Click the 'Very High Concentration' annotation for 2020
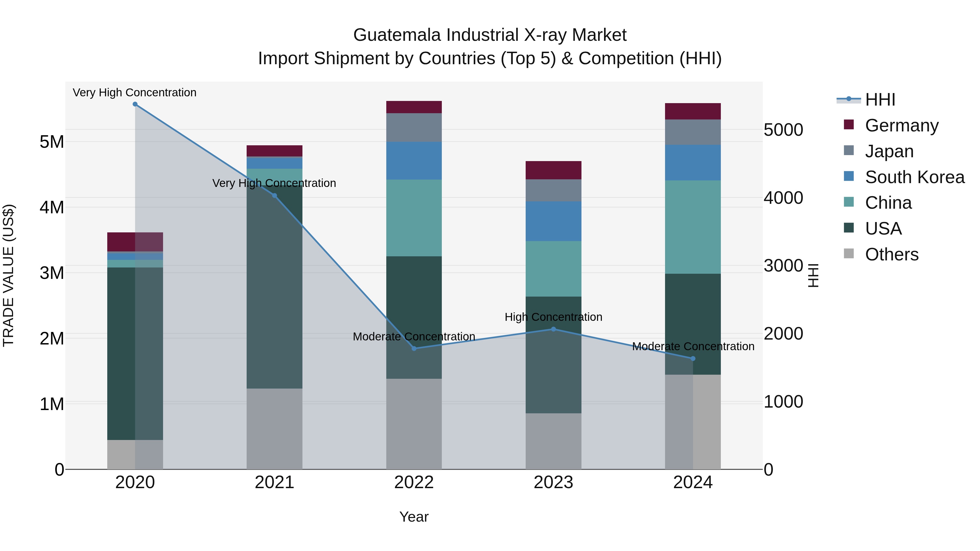980x551 pixels. (135, 93)
